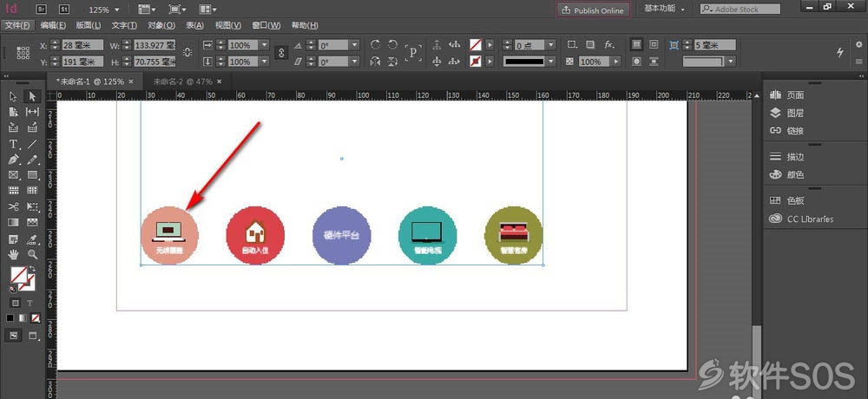Toggle normal view mode button
The height and width of the screenshot is (399, 868).
tap(14, 336)
